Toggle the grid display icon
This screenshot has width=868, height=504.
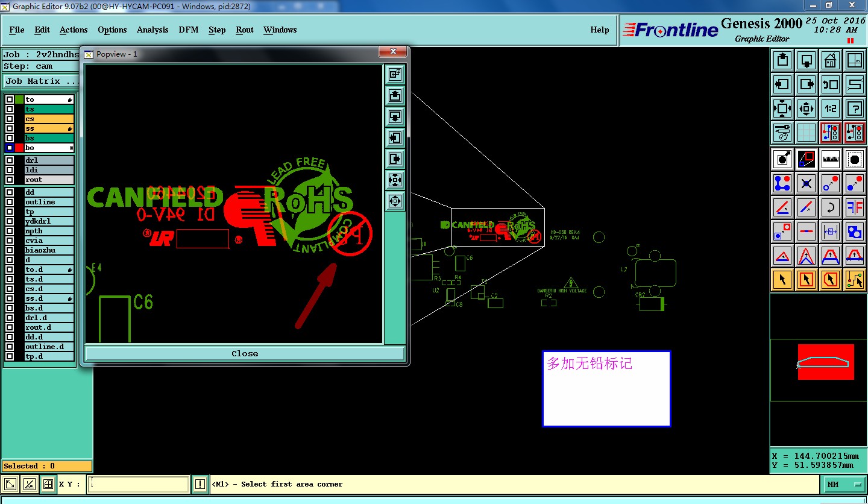(x=807, y=133)
